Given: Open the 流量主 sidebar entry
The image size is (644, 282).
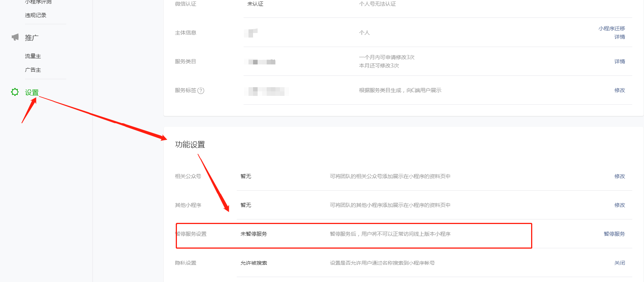Looking at the screenshot, I should (x=33, y=56).
